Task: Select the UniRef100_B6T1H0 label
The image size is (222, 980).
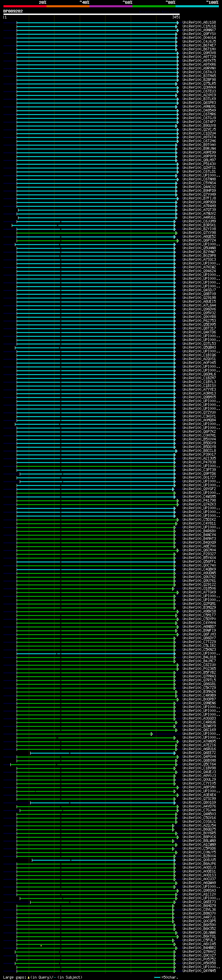Action: (199, 49)
